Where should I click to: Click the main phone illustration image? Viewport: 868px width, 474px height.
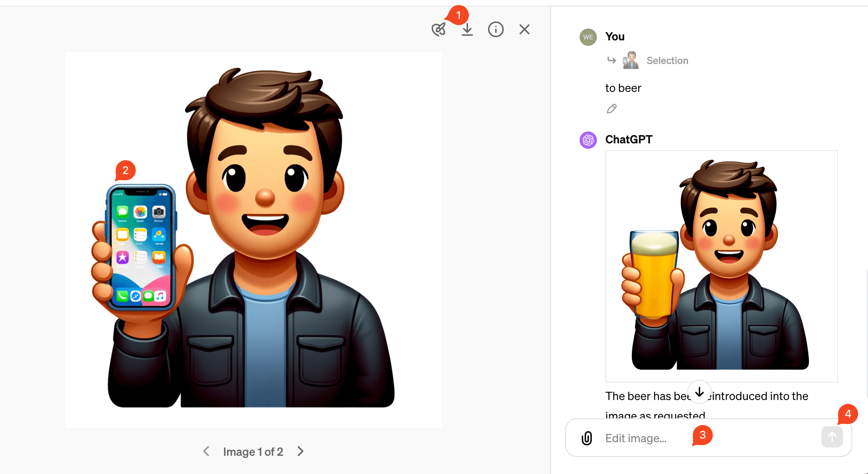click(x=253, y=240)
